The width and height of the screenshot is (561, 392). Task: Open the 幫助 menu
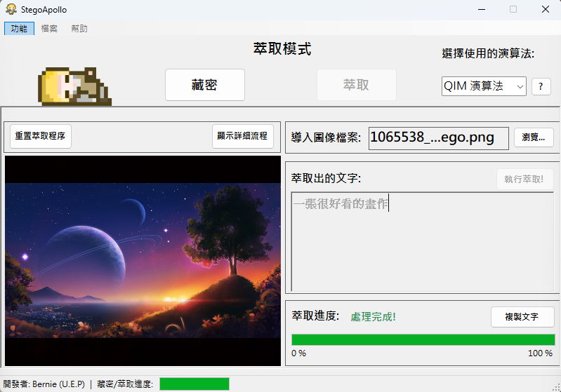coord(79,29)
